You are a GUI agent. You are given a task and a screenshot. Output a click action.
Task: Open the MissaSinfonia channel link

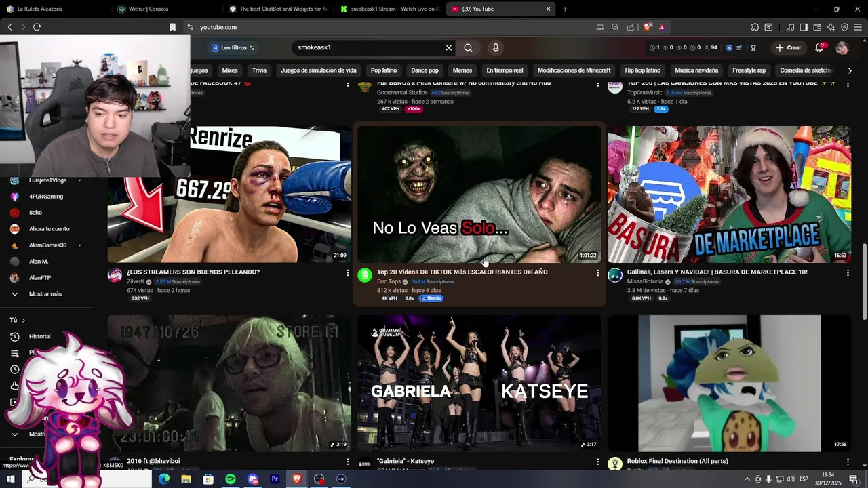(x=645, y=281)
